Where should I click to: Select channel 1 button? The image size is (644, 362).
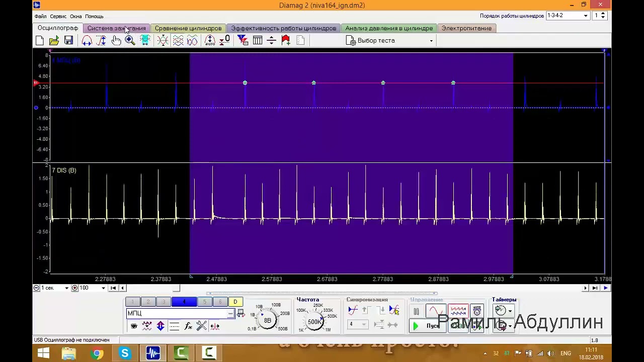pyautogui.click(x=132, y=302)
